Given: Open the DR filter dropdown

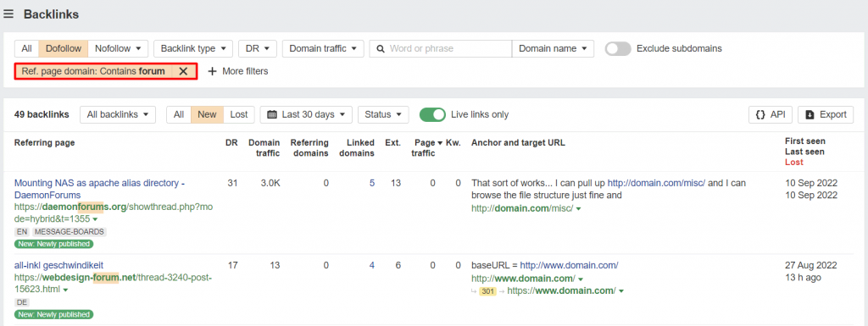Looking at the screenshot, I should click(258, 48).
